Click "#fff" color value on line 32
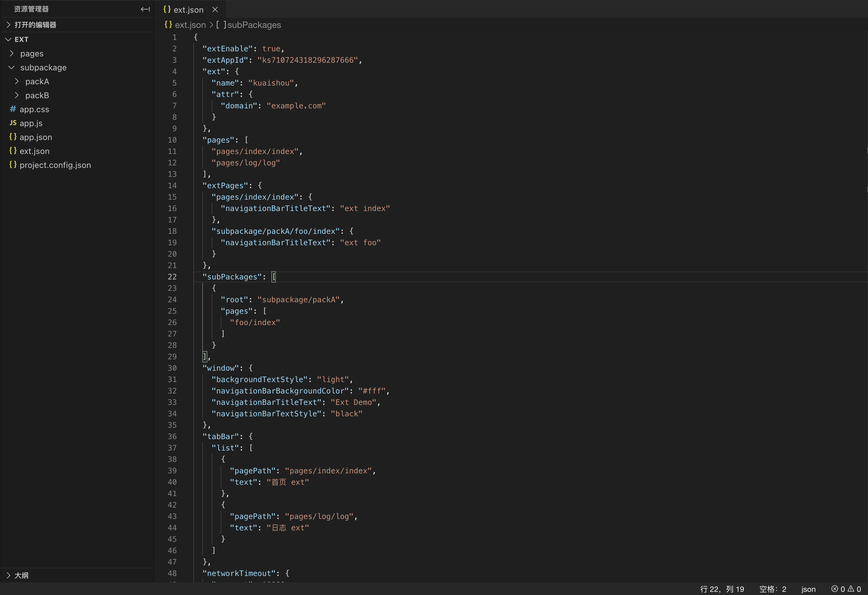 click(372, 391)
